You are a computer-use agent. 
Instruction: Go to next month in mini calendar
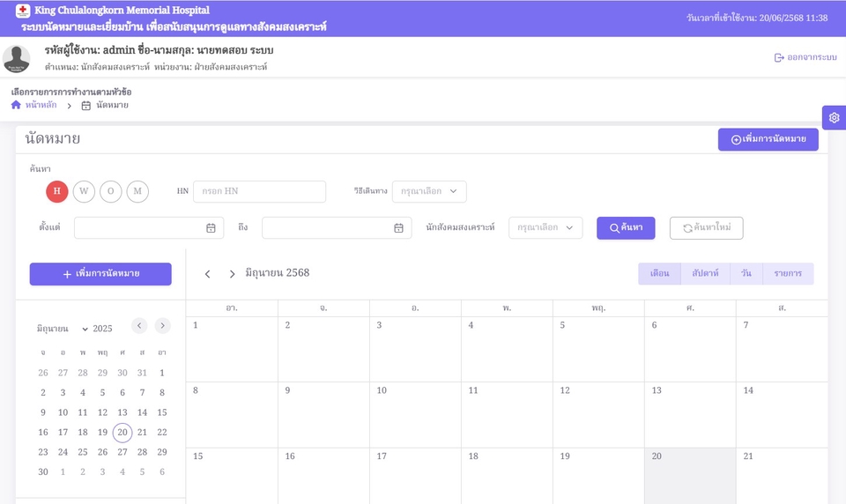[x=162, y=325]
